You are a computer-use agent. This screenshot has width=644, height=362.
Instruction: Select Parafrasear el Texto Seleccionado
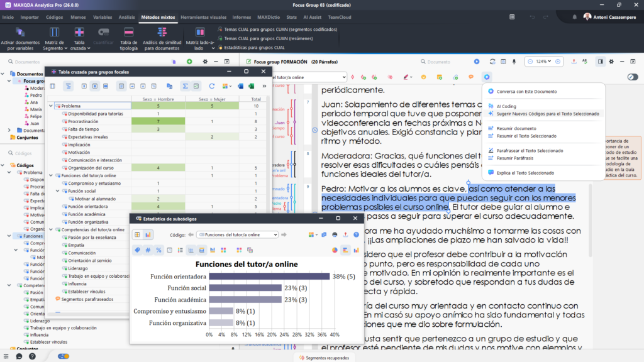(x=530, y=151)
